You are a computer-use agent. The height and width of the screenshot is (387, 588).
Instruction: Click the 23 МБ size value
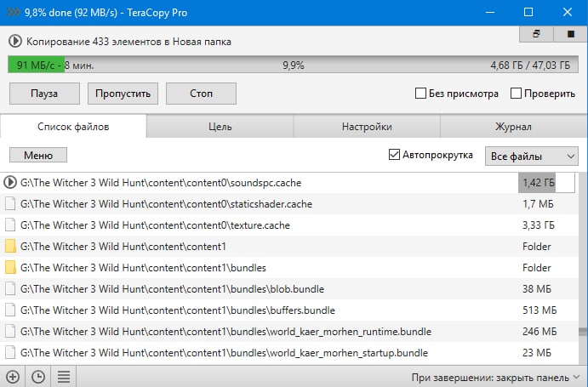click(x=537, y=353)
